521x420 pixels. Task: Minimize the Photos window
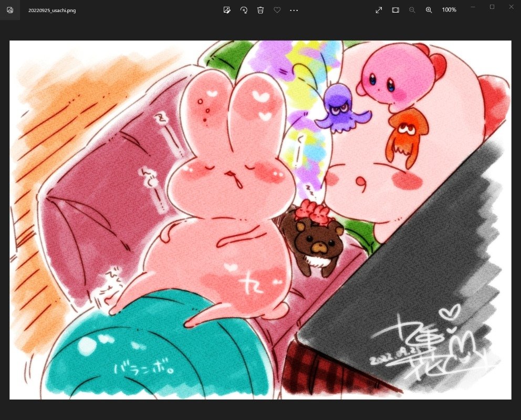tap(473, 7)
